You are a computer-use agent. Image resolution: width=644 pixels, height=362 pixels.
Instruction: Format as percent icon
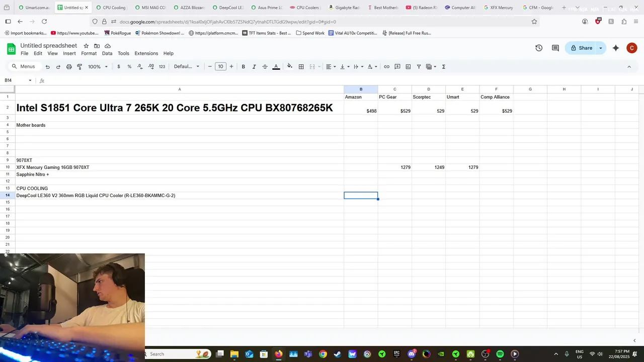click(129, 67)
